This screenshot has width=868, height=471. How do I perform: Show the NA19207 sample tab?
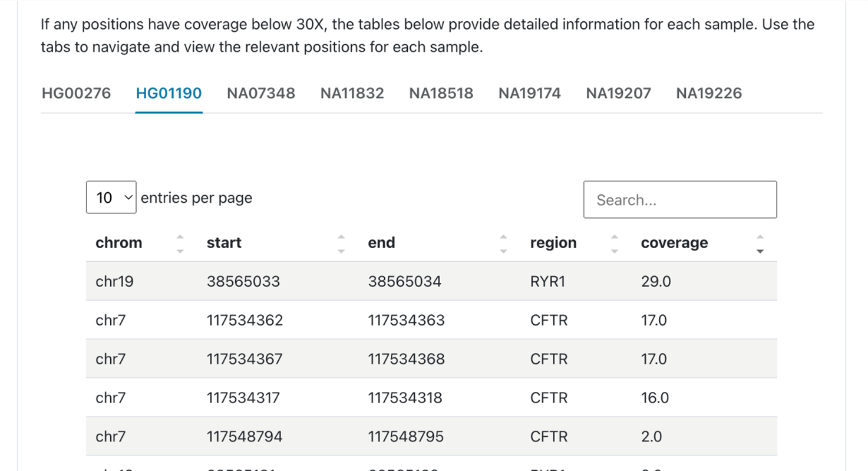click(x=619, y=93)
